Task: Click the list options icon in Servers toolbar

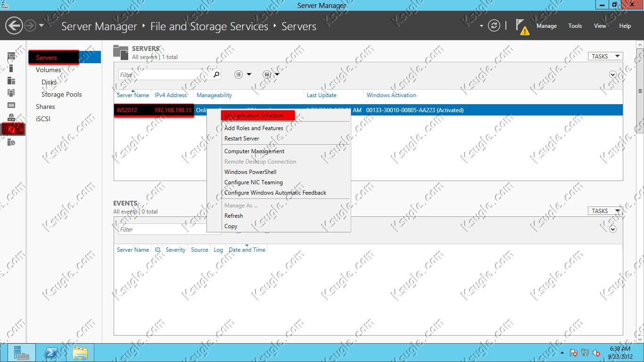Action: click(x=239, y=74)
